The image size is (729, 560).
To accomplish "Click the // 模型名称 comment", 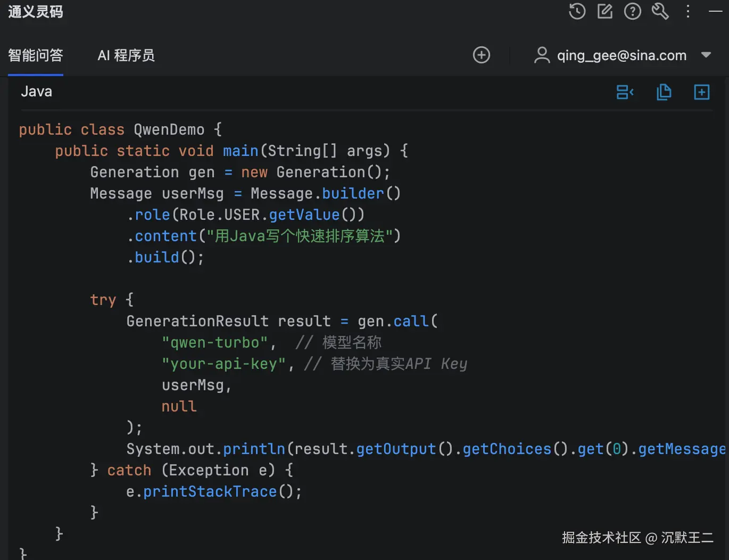I will pyautogui.click(x=338, y=342).
